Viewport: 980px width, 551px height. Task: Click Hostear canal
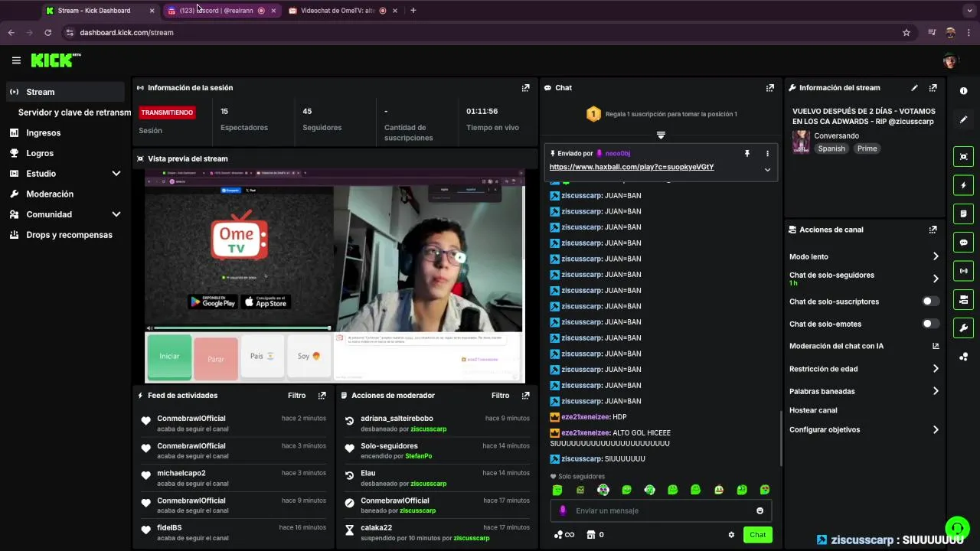click(813, 410)
